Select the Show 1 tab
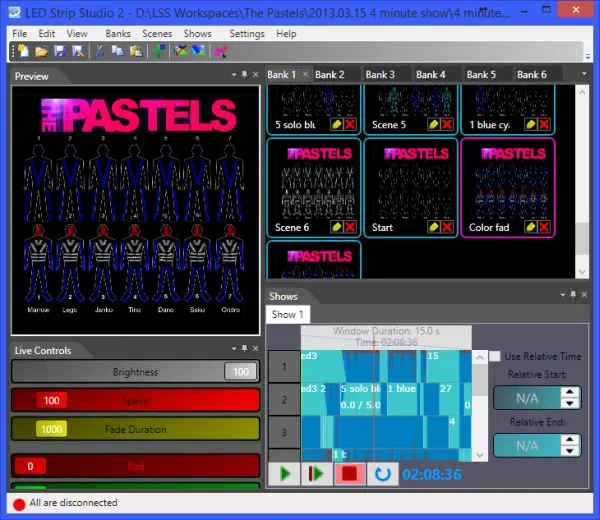 [287, 315]
